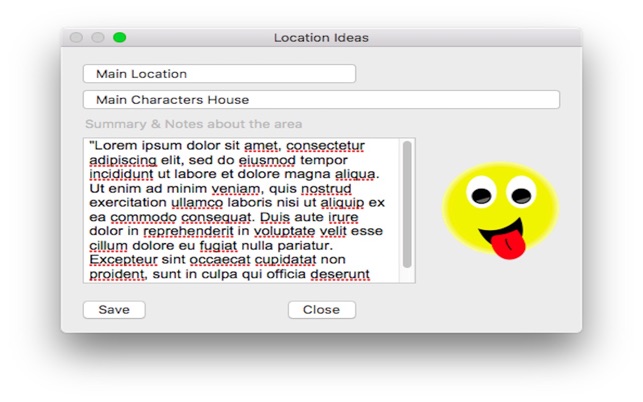This screenshot has width=643, height=402.
Task: Click inside the Lorem ipsum notes area
Action: [x=242, y=210]
